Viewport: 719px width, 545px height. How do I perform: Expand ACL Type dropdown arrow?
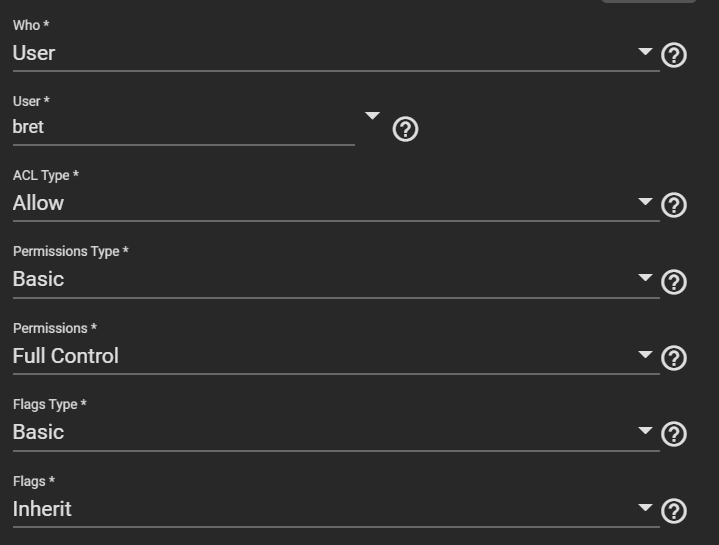[645, 202]
